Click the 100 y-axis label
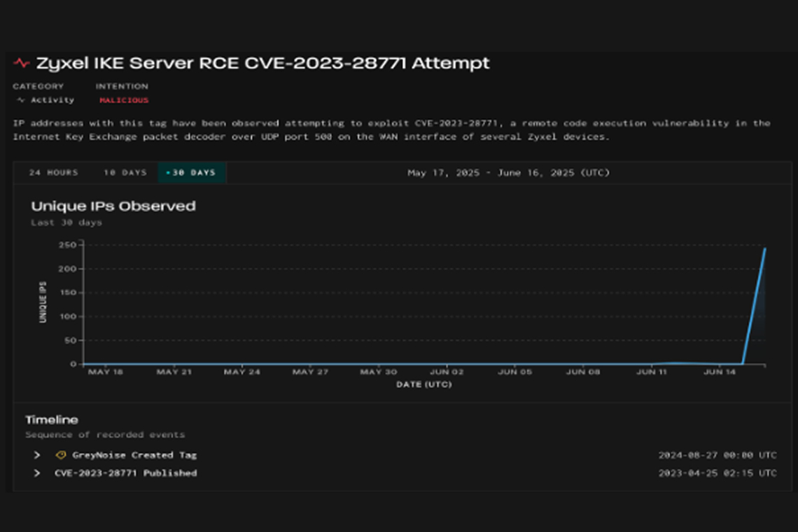This screenshot has width=798, height=532. 67,316
